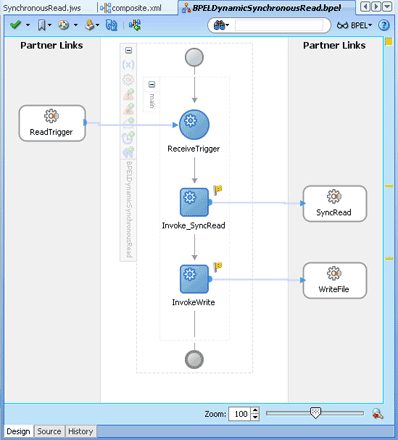Click the yellow flag on InvokeWrite
Screen dimensions: 398x440
(218, 267)
